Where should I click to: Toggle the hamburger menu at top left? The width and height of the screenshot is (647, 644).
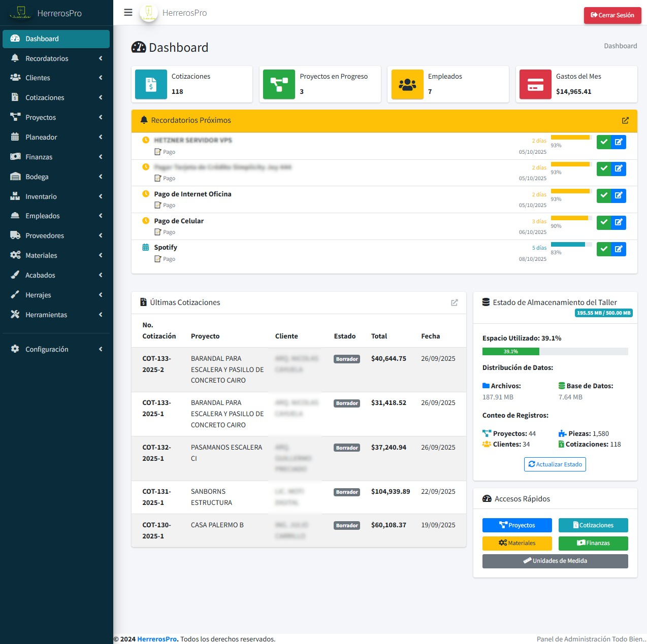pos(128,12)
